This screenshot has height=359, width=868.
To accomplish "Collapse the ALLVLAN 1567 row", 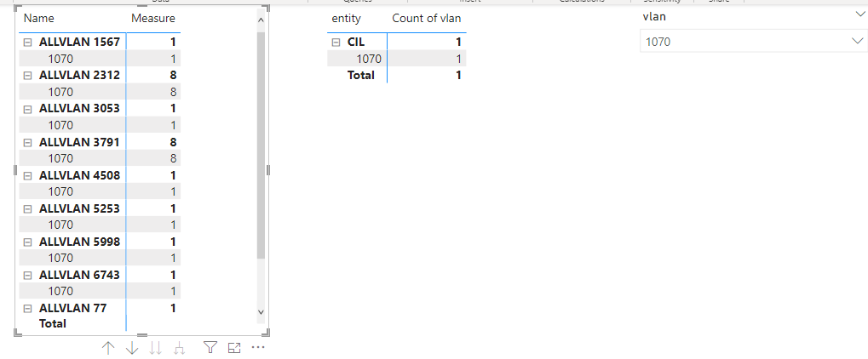I will pos(26,42).
